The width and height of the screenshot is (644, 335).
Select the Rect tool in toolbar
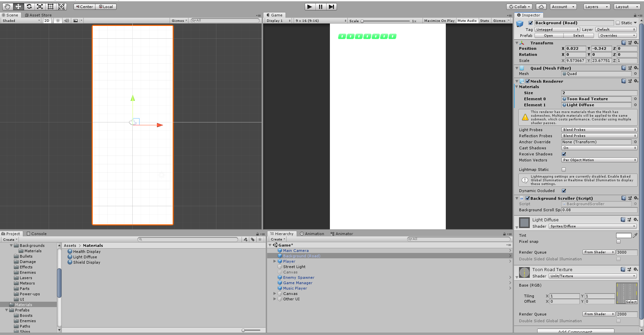[50, 6]
